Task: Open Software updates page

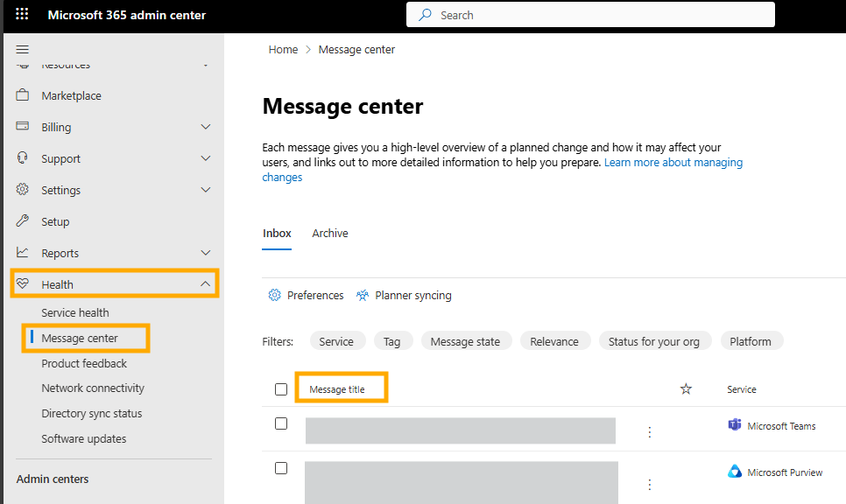Action: 83,438
